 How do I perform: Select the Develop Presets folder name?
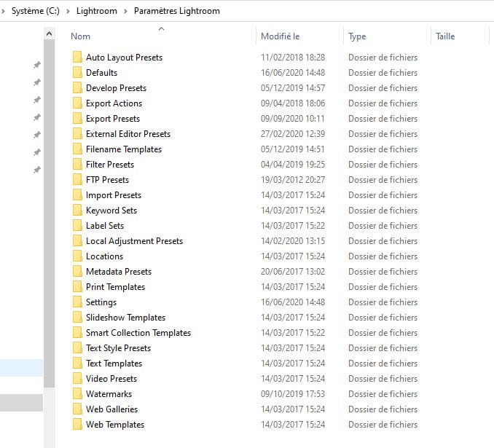(x=116, y=88)
